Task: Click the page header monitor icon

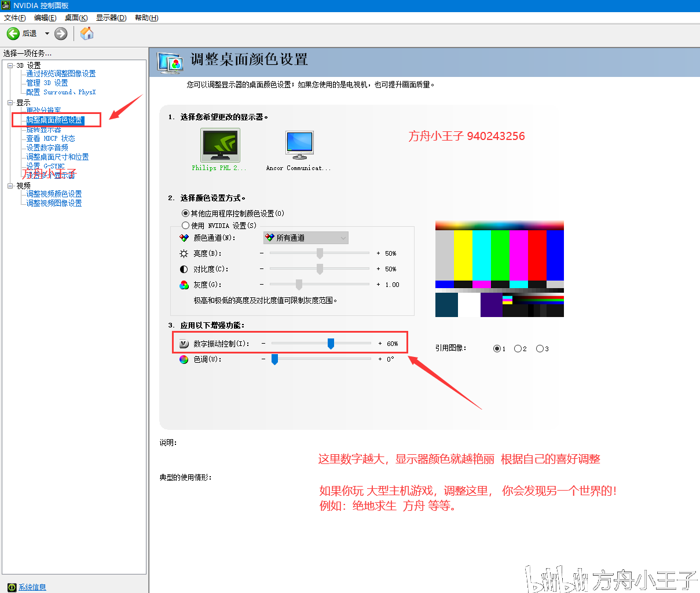Action: tap(170, 62)
